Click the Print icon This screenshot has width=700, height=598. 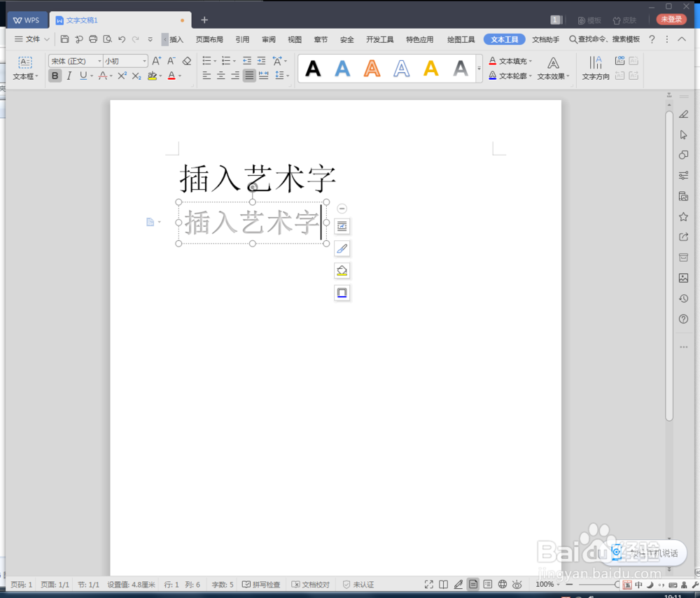[93, 39]
